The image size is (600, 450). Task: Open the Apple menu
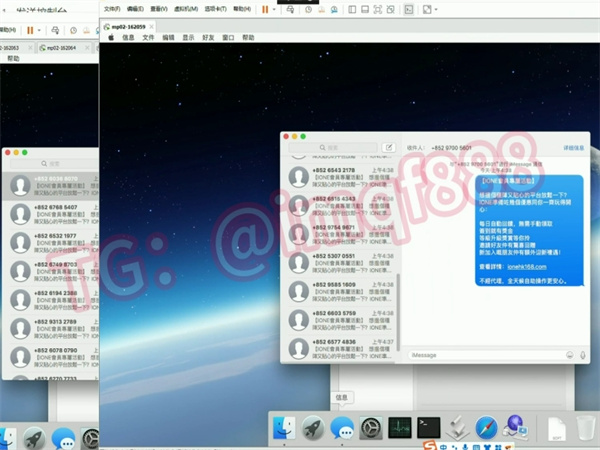[x=110, y=37]
